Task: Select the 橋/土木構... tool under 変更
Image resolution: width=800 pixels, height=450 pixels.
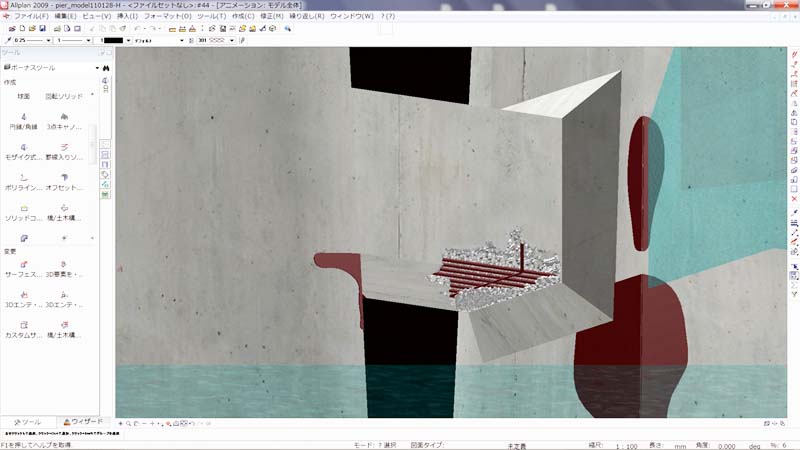Action: point(64,331)
